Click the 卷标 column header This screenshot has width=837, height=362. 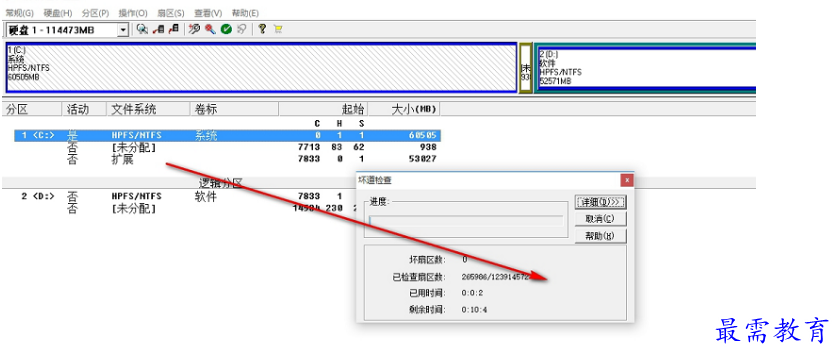coord(234,109)
